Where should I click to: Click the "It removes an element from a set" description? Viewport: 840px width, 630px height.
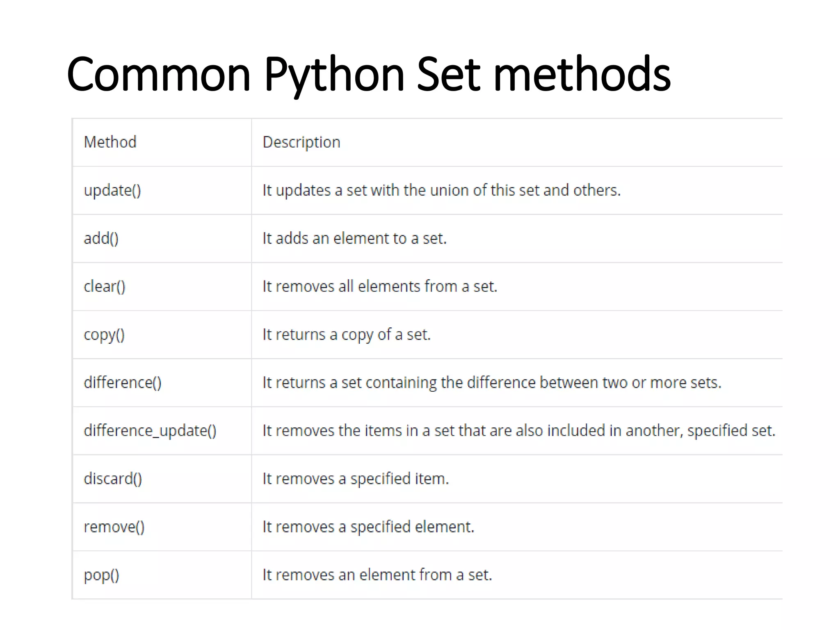click(x=377, y=575)
